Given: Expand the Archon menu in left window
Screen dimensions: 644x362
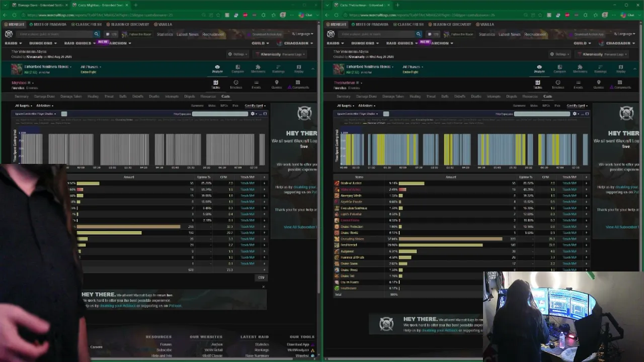Looking at the screenshot, I should (x=120, y=43).
